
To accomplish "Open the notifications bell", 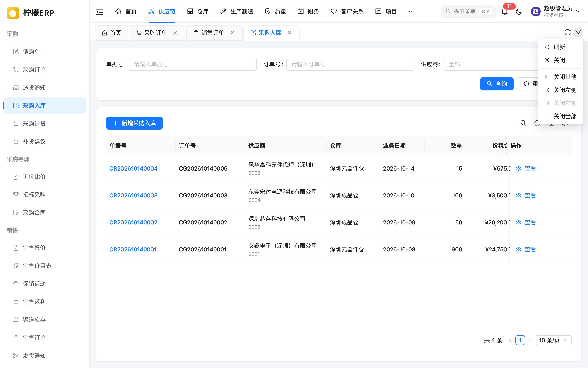I will click(505, 11).
